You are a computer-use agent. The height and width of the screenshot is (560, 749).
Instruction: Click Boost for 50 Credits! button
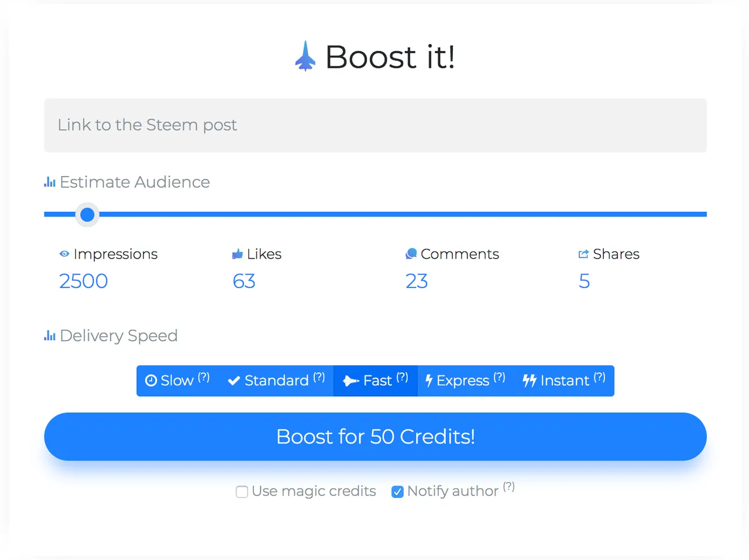coord(375,437)
